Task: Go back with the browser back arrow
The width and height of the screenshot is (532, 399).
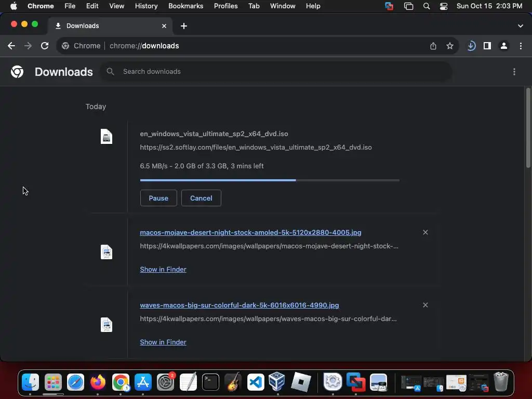Action: 11,46
